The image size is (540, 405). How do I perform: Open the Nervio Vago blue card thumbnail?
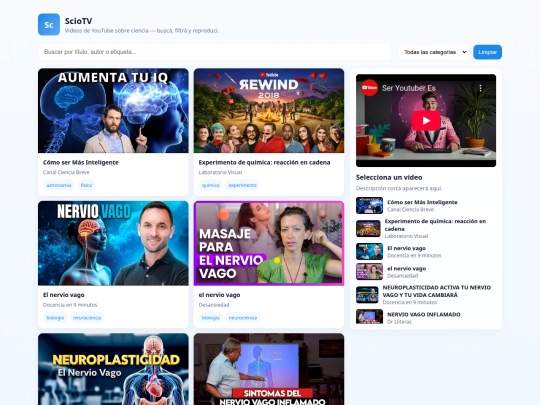coord(113,243)
